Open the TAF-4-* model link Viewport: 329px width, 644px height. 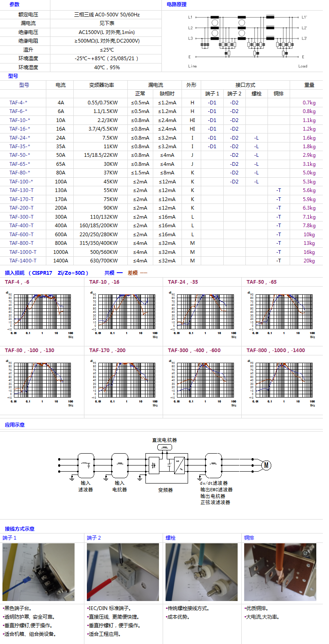coord(18,103)
